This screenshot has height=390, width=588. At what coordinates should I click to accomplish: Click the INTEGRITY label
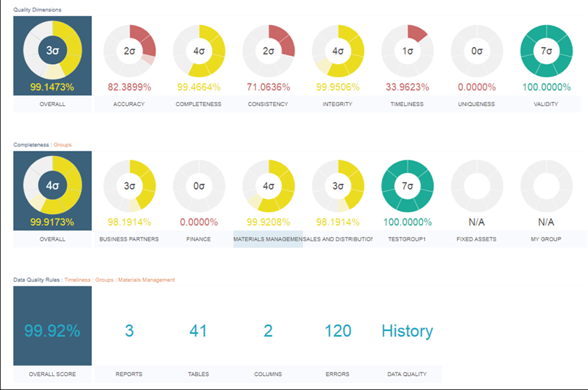tap(338, 104)
